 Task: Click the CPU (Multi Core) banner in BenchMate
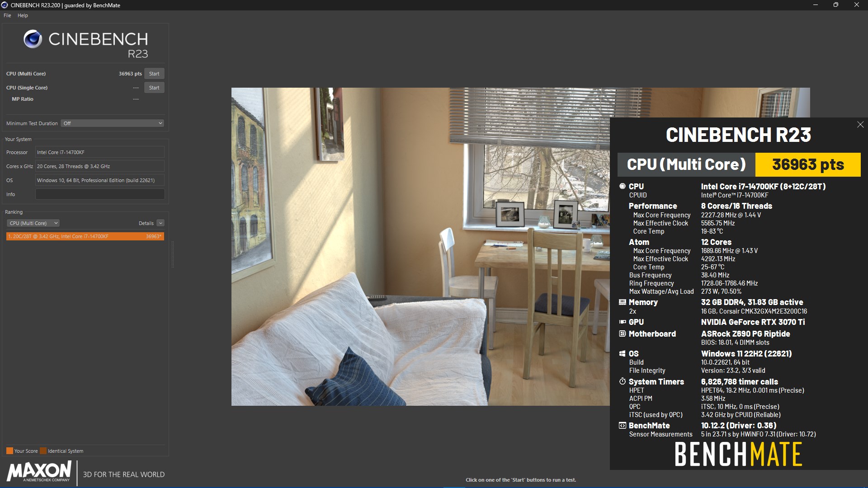point(686,164)
